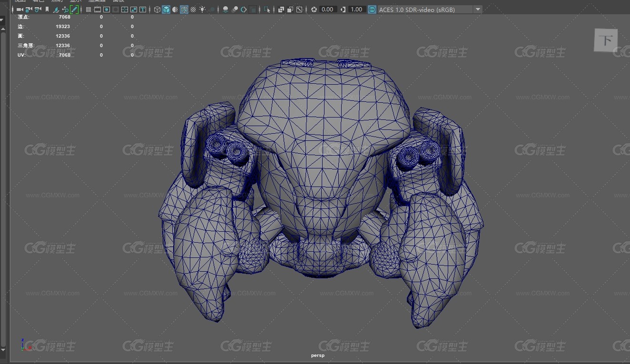Screen dimensions: 630x364
Task: Click the gamma value field 1.00
Action: tap(357, 10)
